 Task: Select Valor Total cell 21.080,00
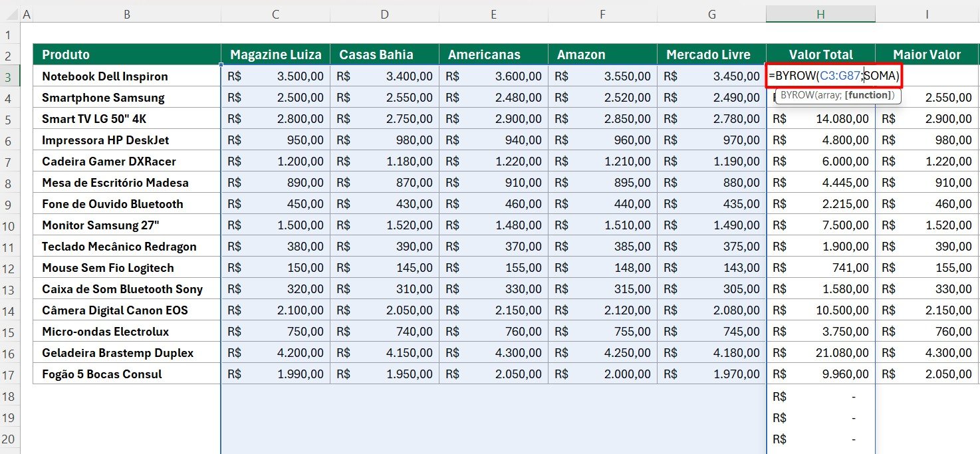click(x=820, y=352)
